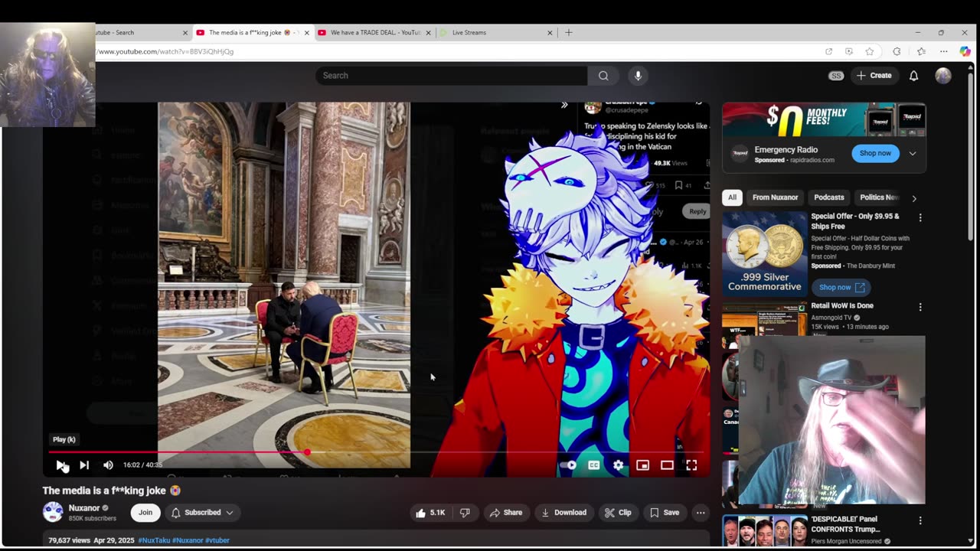This screenshot has height=551, width=980.
Task: Open the DESPICABLE Panel video thumbnail
Action: pyautogui.click(x=764, y=532)
